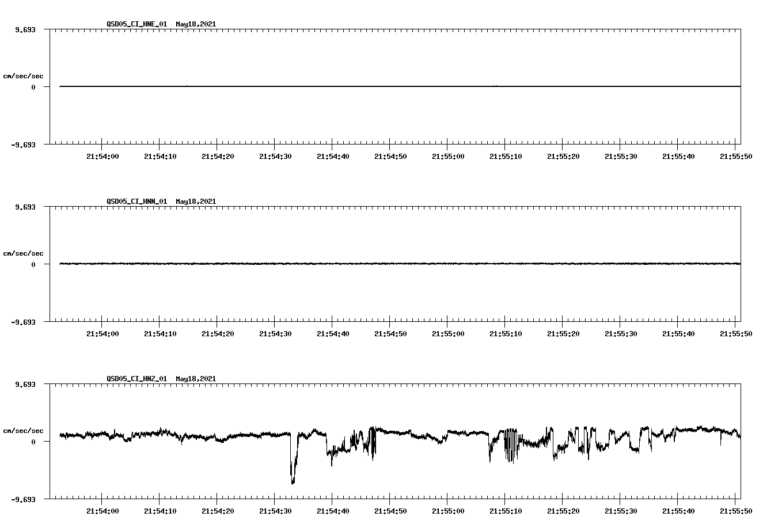The height and width of the screenshot is (532, 782).
Task: Click the cm/sec/sec unit label of HNZ plot
Action: (x=23, y=431)
